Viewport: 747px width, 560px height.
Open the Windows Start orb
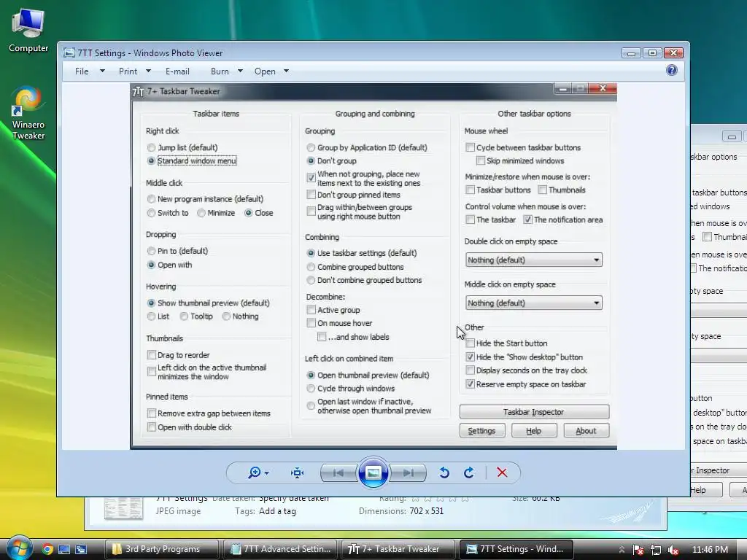click(x=19, y=548)
